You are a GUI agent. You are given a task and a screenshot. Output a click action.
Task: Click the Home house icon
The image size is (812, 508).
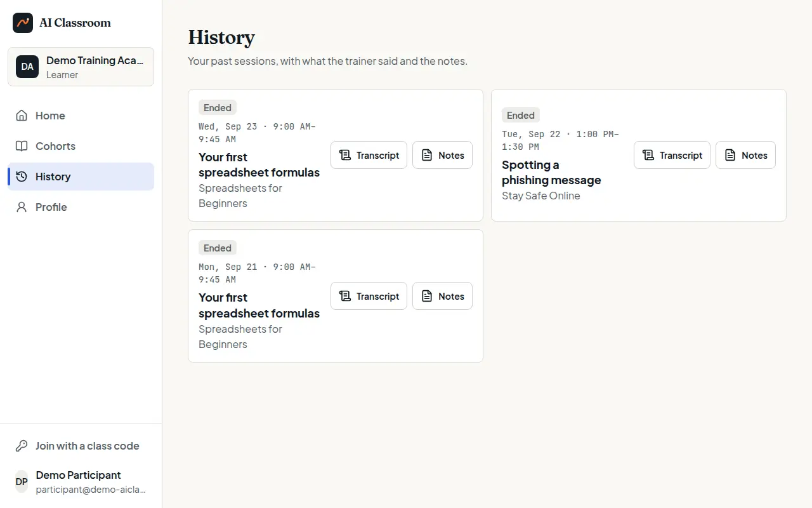point(22,116)
